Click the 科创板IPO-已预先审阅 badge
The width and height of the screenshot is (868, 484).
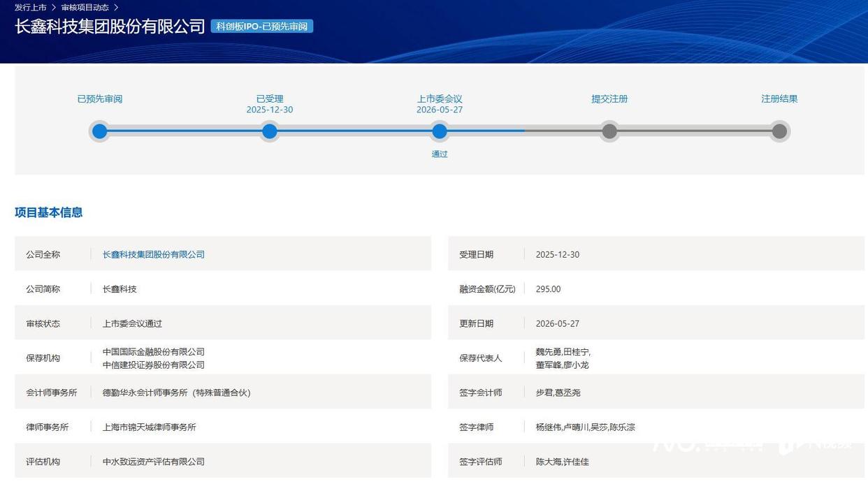point(262,27)
